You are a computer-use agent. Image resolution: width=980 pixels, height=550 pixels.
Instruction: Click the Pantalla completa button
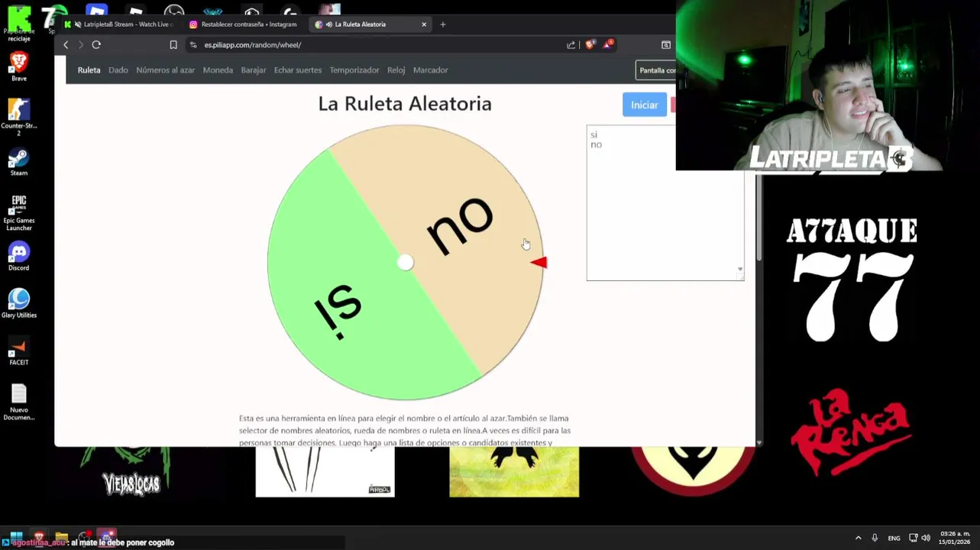tap(657, 70)
